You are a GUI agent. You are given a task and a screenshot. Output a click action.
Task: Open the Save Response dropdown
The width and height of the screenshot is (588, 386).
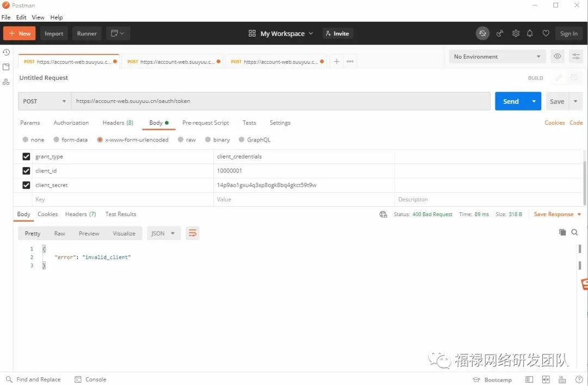click(558, 214)
